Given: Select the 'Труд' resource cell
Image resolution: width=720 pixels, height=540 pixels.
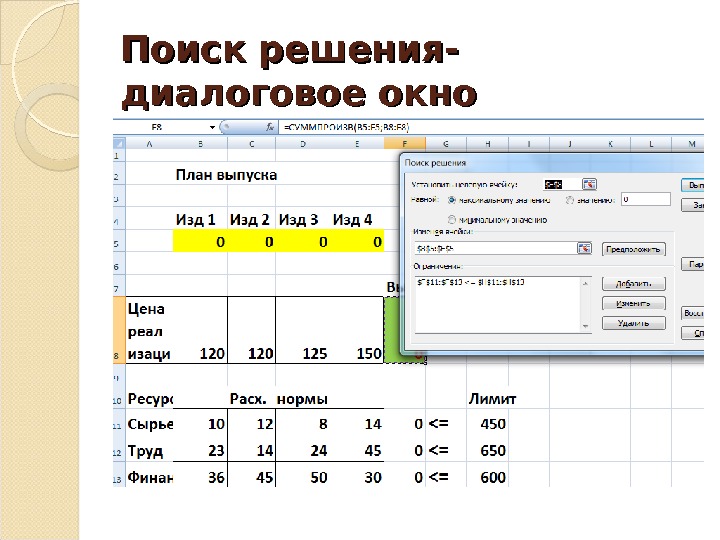Looking at the screenshot, I should [x=149, y=450].
